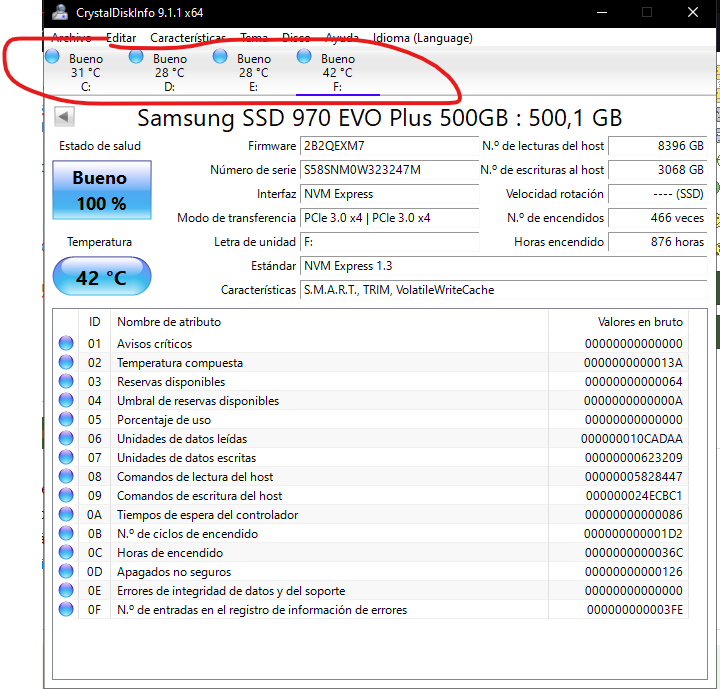The image size is (720, 689).
Task: Click status orb for drive E:
Action: click(x=220, y=56)
